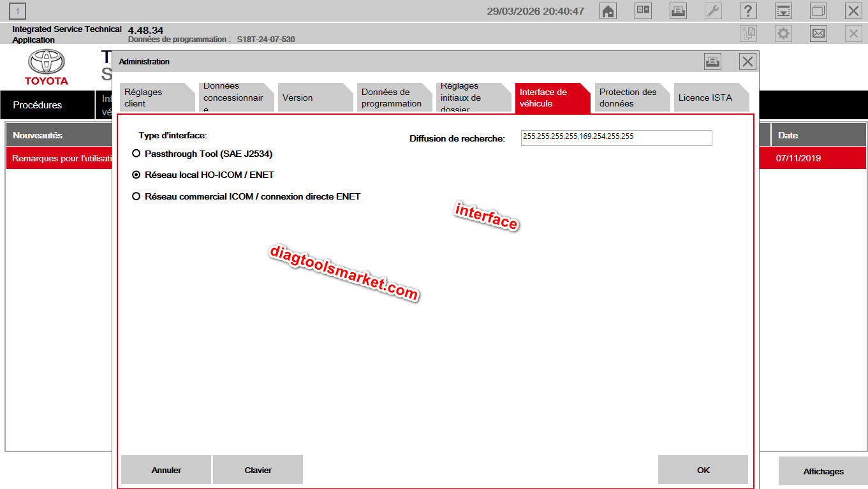Click the gear settings icon in second row
Image resolution: width=868 pixels, height=489 pixels.
point(783,33)
